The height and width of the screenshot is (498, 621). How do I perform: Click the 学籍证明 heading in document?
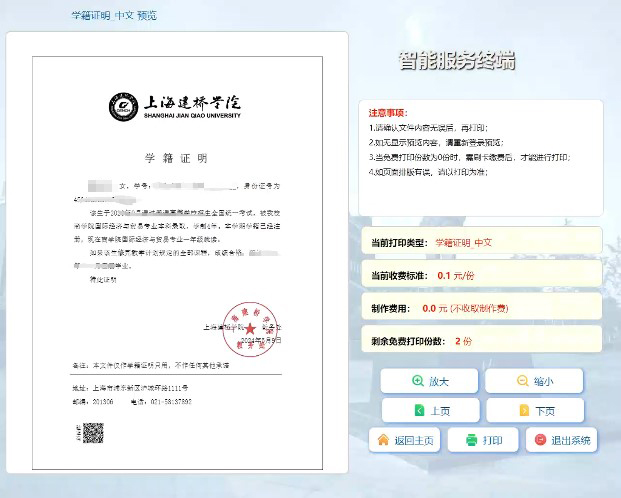[176, 159]
